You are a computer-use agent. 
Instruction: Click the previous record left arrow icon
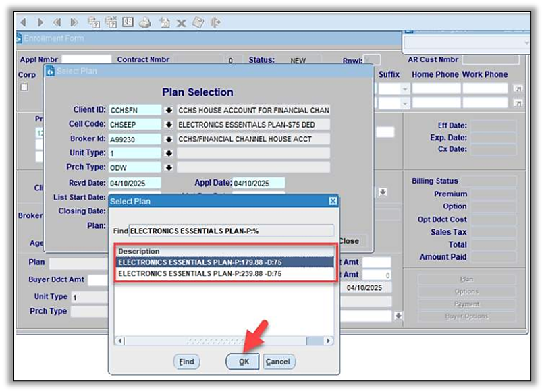pyautogui.click(x=23, y=22)
